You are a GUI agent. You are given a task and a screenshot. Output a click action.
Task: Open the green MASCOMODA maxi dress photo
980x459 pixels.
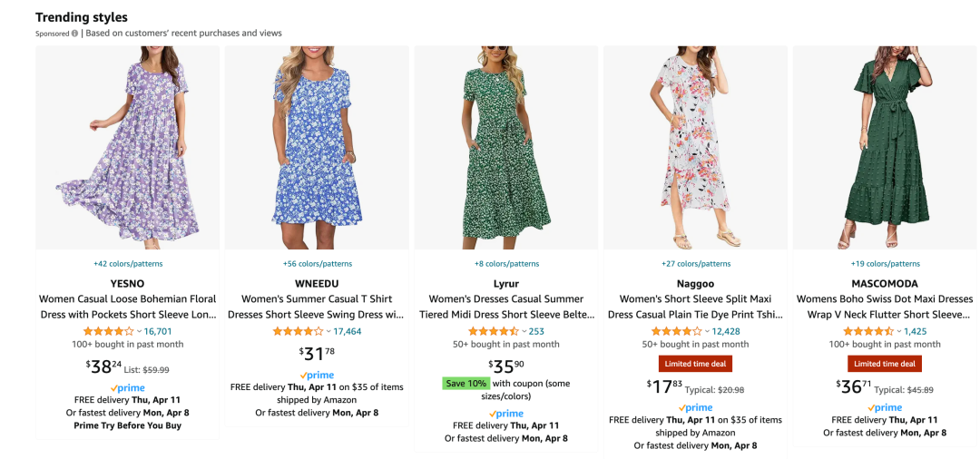[x=885, y=148]
